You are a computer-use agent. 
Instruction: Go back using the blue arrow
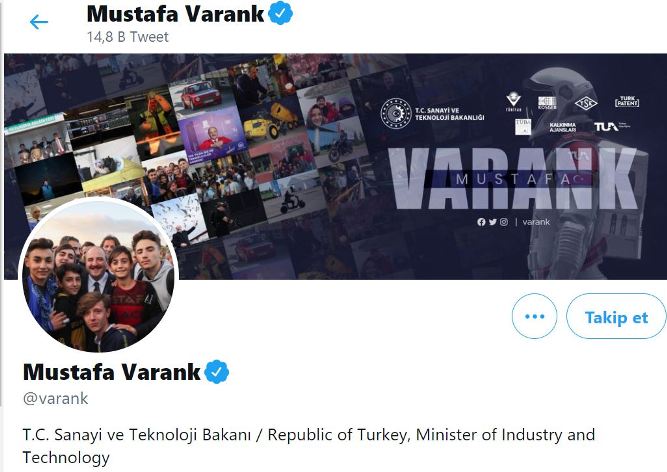point(39,22)
